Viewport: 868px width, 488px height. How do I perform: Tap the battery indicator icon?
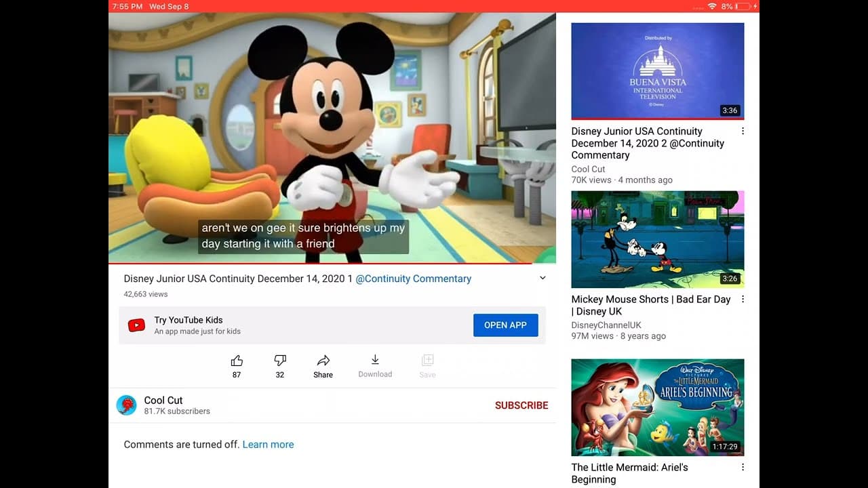pyautogui.click(x=743, y=6)
